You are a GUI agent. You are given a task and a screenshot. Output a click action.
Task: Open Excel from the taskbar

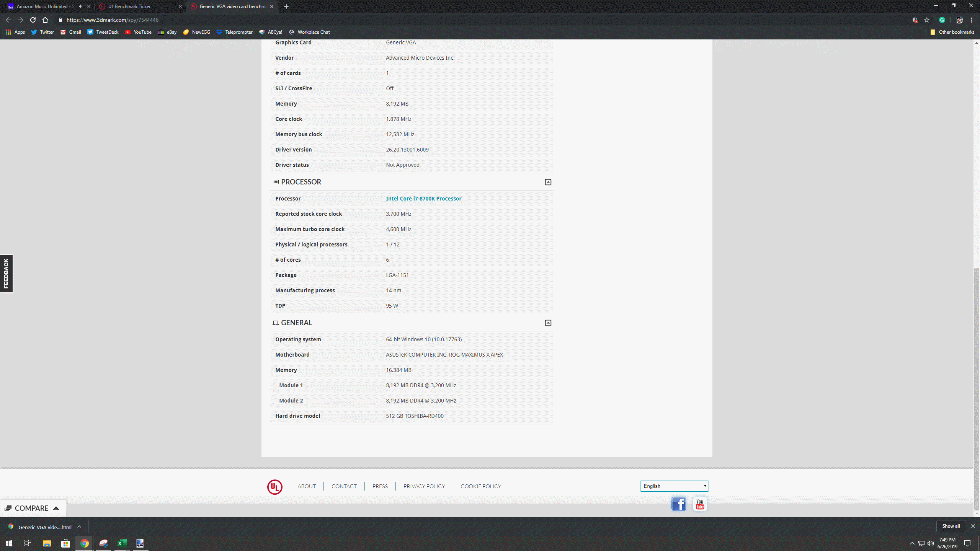click(x=122, y=543)
